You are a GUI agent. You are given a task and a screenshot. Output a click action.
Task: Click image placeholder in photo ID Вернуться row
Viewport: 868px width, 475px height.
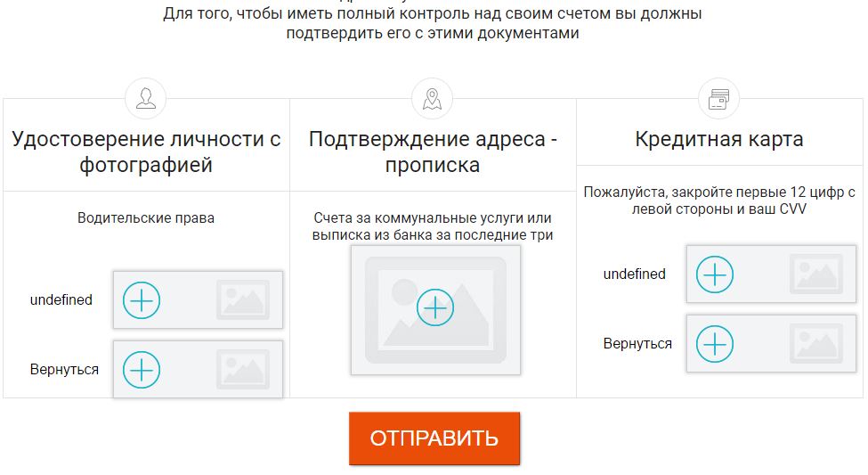(x=242, y=370)
